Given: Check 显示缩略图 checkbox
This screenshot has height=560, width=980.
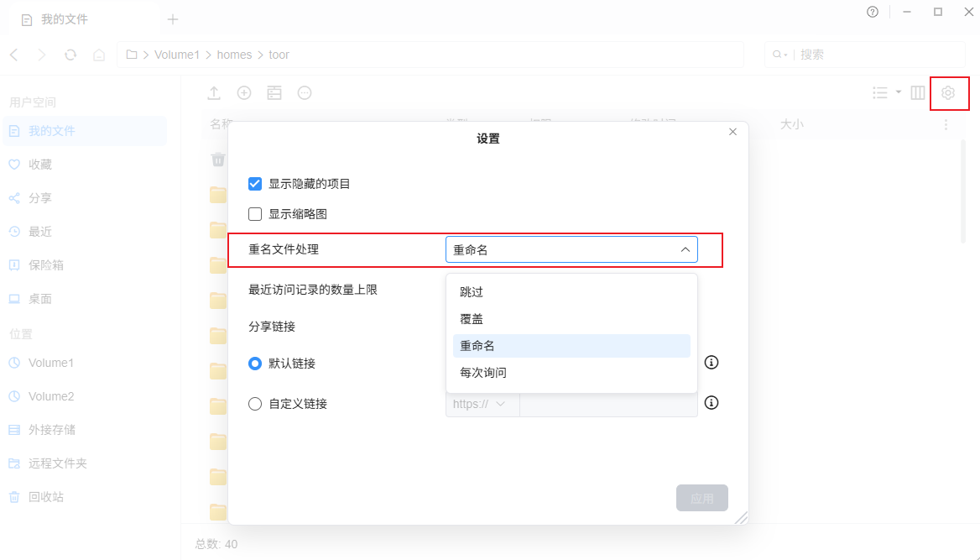Looking at the screenshot, I should 255,214.
